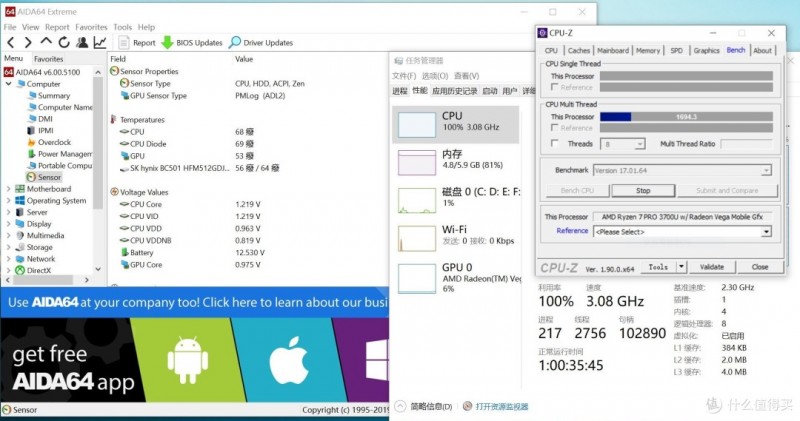Open the graph chart icon in AIDA64 toolbar
Image resolution: width=800 pixels, height=421 pixels.
click(x=100, y=42)
